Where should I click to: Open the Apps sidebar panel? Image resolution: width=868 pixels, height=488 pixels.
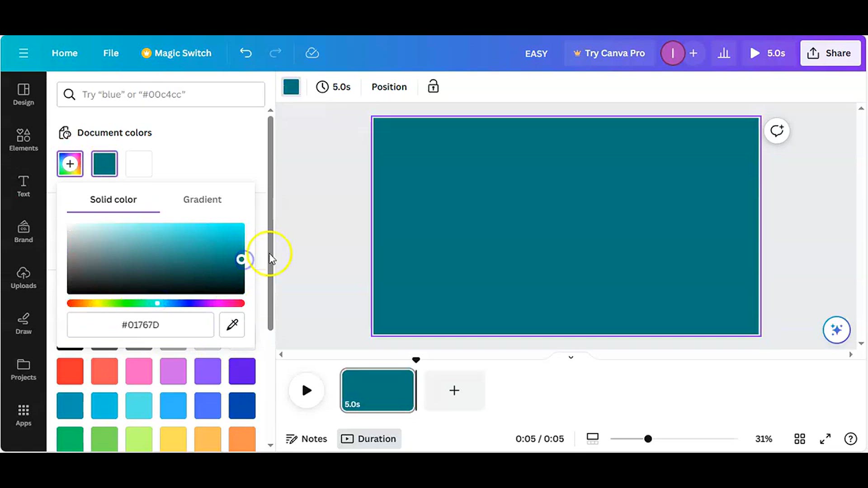click(x=24, y=415)
